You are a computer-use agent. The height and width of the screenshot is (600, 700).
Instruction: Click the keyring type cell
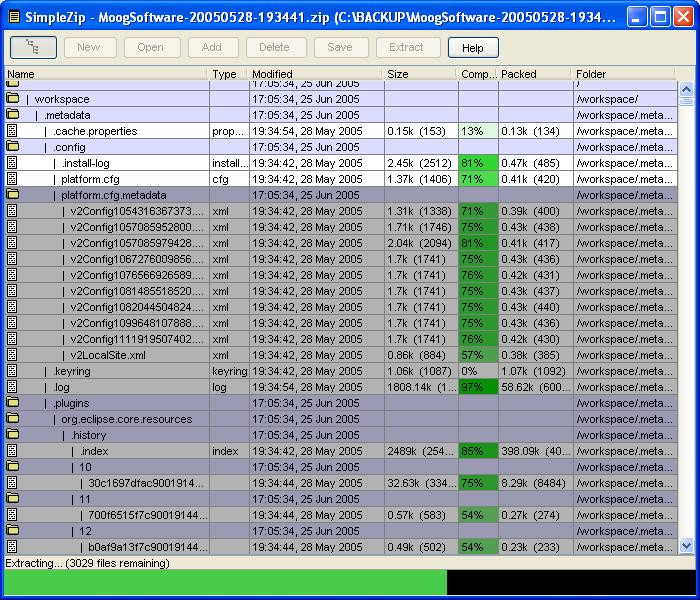pos(229,371)
